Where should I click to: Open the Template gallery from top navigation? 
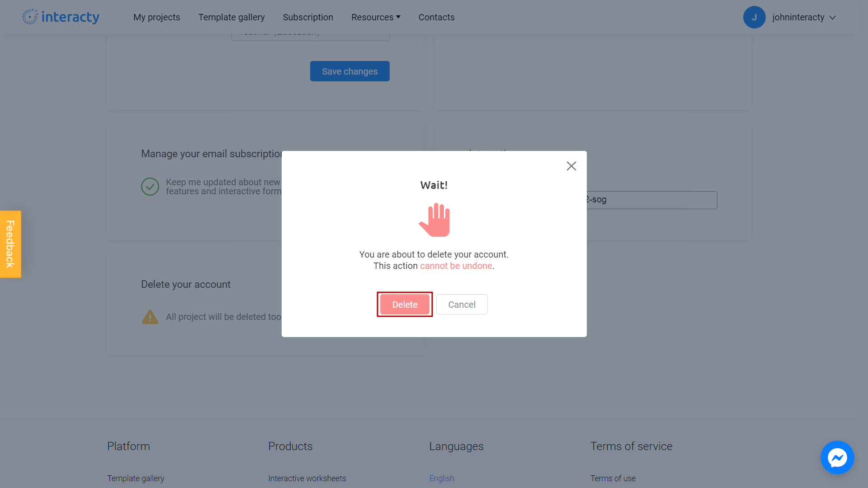tap(231, 17)
